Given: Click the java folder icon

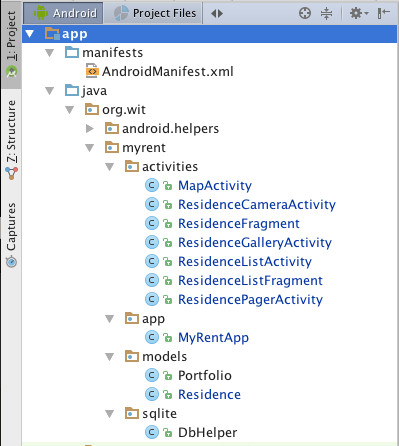Looking at the screenshot, I should click(72, 90).
